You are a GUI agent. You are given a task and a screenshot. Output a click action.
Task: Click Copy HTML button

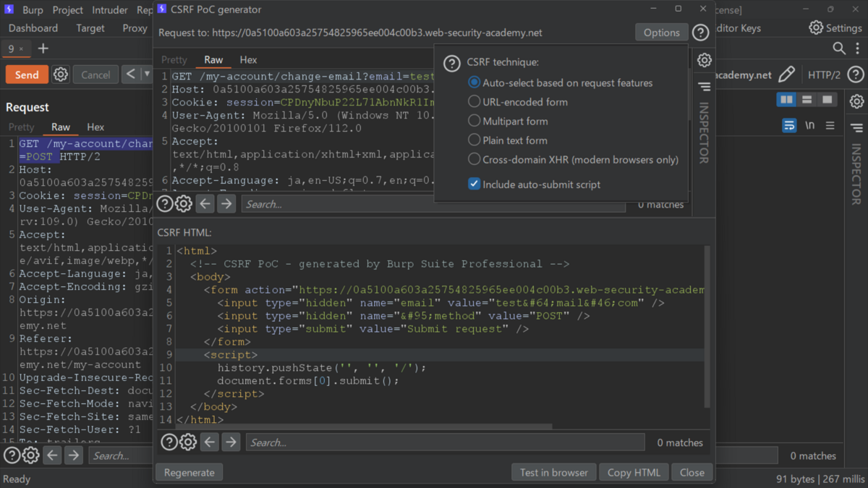click(x=634, y=472)
